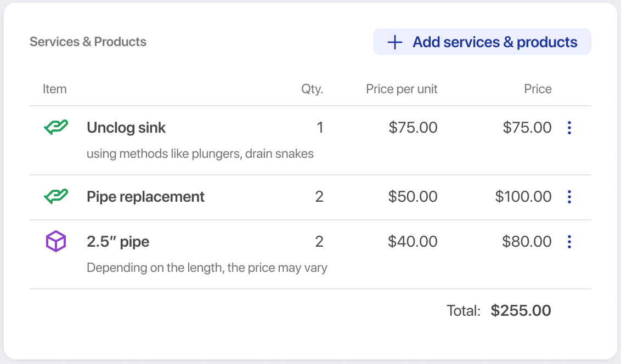Click Price per unit column header
The height and width of the screenshot is (364, 621).
coord(402,89)
